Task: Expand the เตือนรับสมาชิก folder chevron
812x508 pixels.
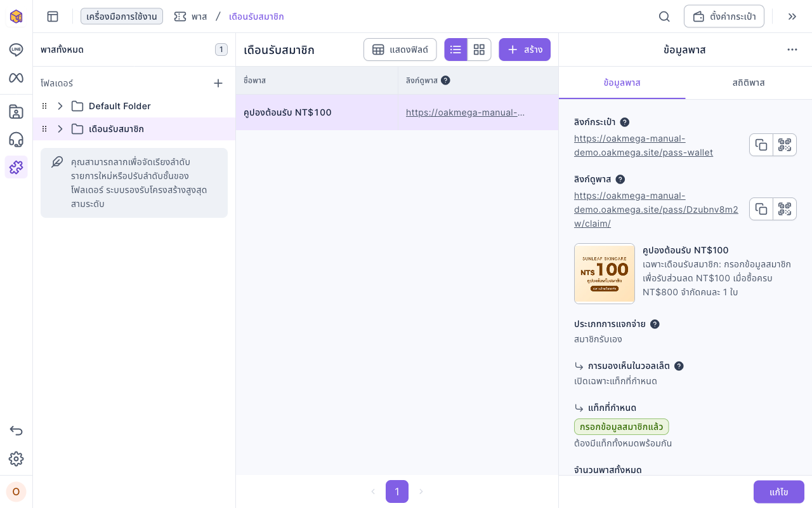Action: [60, 129]
